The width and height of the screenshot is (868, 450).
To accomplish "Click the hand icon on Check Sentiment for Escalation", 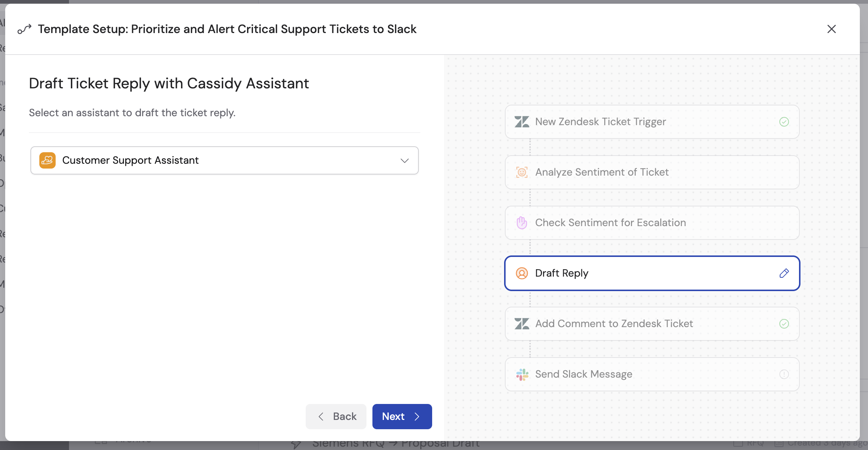I will point(522,222).
